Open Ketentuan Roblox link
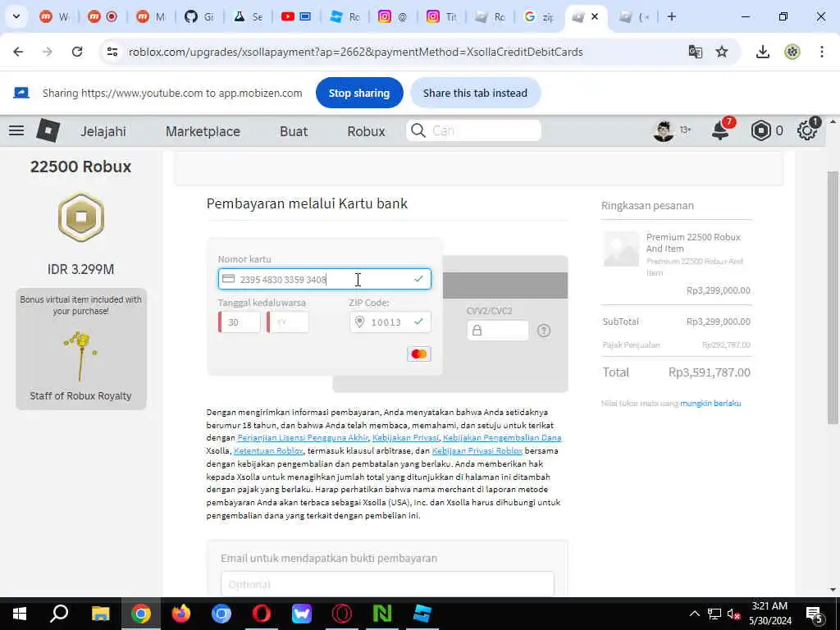The image size is (840, 630). click(x=268, y=450)
